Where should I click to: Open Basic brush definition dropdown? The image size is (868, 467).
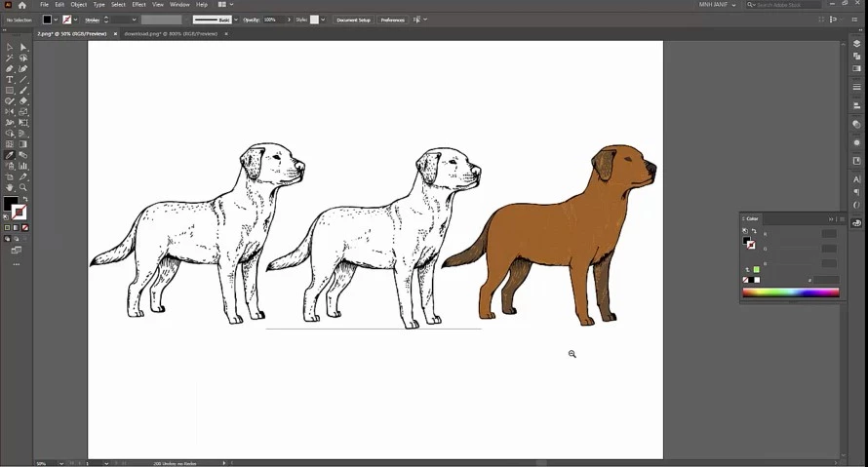tap(236, 19)
